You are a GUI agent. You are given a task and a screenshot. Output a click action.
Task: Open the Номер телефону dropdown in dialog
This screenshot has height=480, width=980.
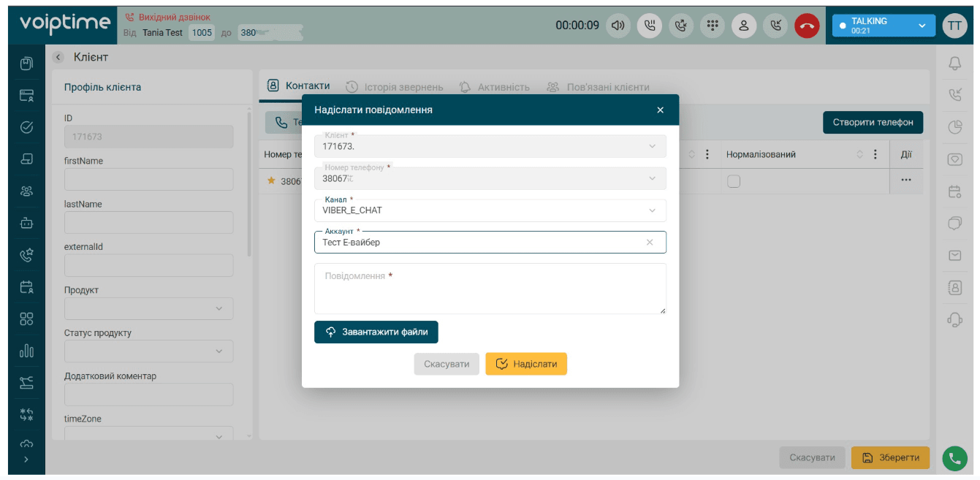[x=490, y=178]
